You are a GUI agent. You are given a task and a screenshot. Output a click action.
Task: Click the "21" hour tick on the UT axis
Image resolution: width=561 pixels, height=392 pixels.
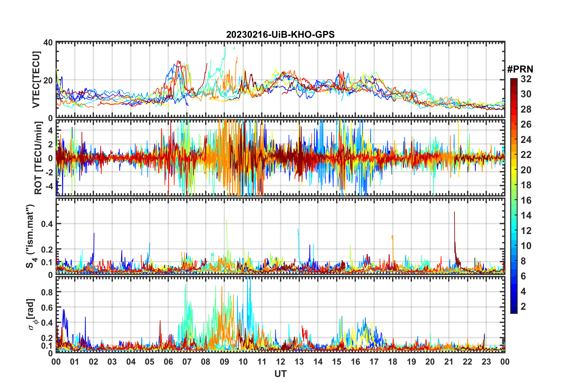(449, 362)
